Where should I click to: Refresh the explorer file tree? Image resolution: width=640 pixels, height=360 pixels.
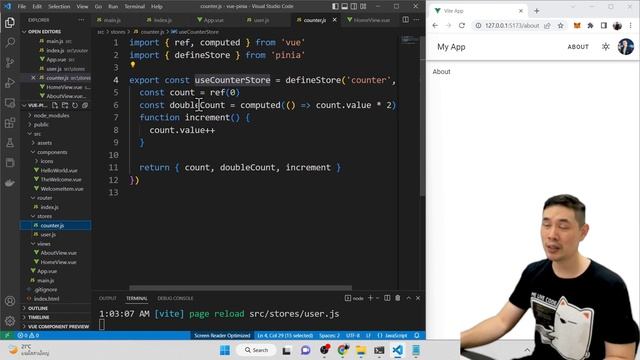click(75, 105)
